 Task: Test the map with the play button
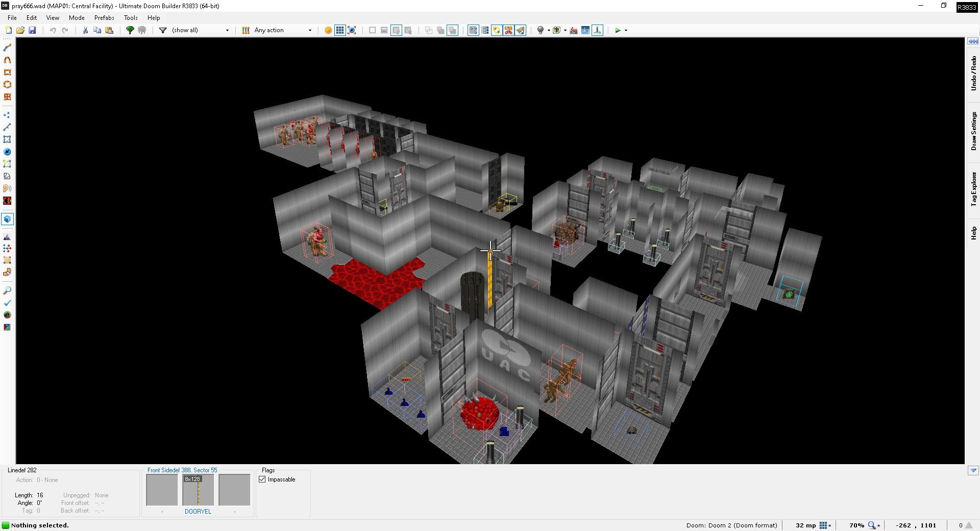[618, 30]
